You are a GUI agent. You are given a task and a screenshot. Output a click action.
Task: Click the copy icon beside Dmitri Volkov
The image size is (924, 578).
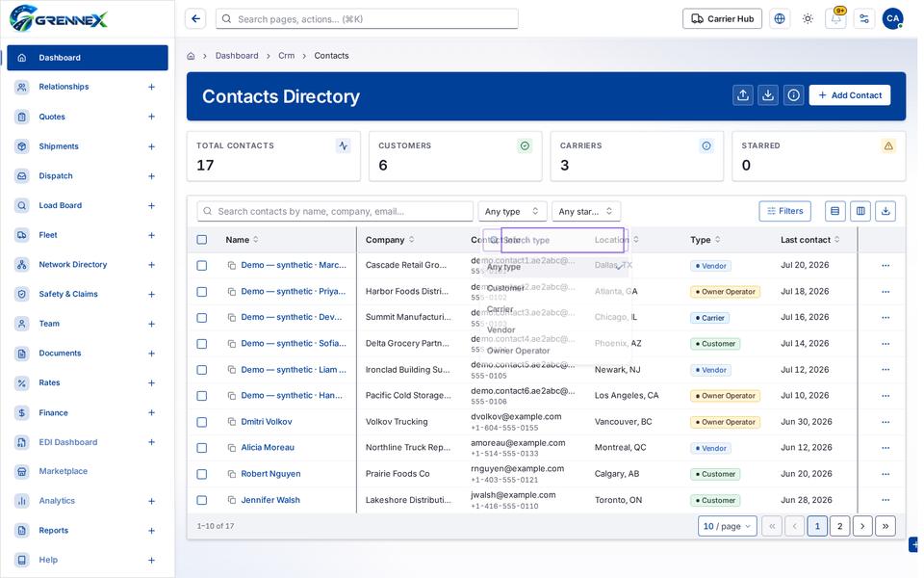point(232,422)
